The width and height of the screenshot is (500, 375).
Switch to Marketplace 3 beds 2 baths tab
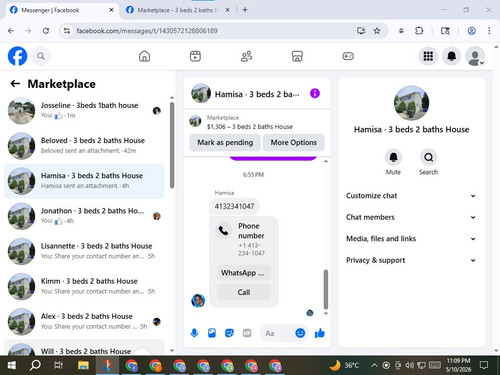point(178,10)
